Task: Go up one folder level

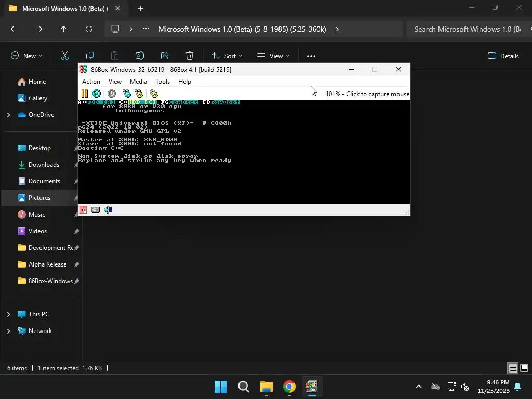Action: click(64, 29)
